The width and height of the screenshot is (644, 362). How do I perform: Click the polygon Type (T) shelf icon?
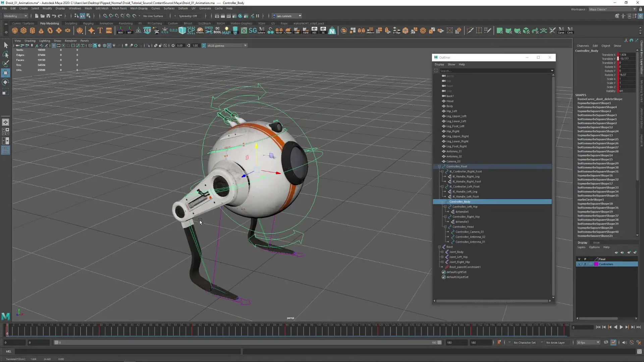coord(100,31)
